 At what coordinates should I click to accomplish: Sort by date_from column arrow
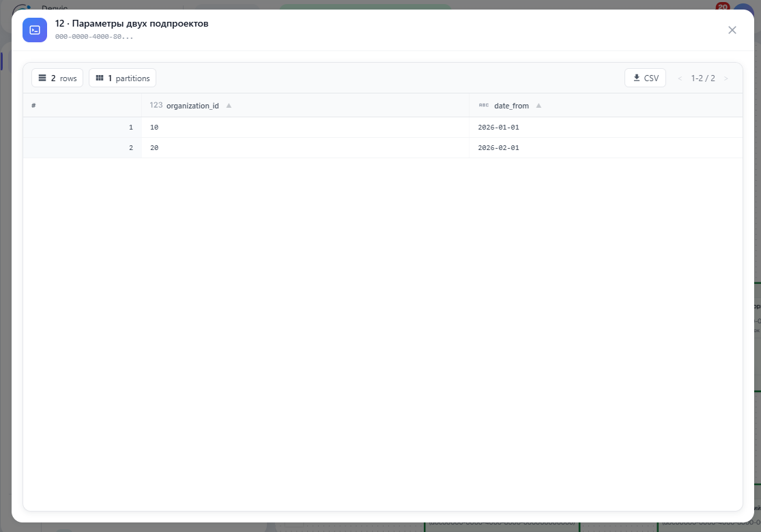[x=539, y=106]
